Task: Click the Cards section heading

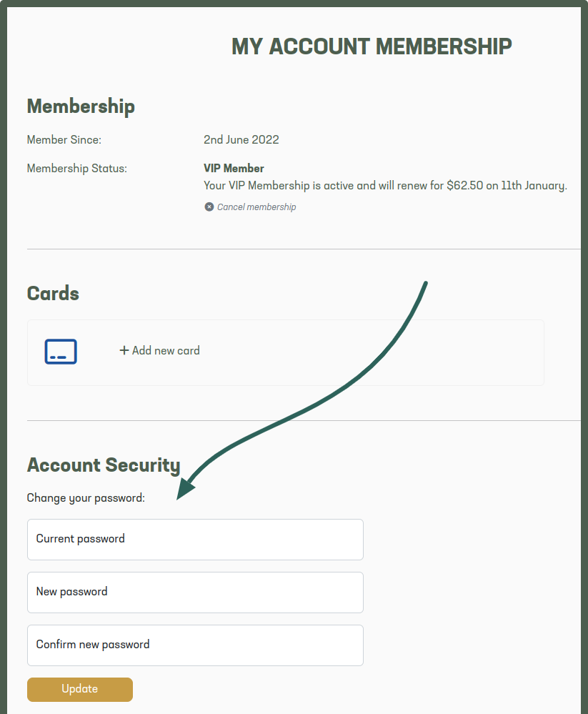Action: tap(53, 293)
